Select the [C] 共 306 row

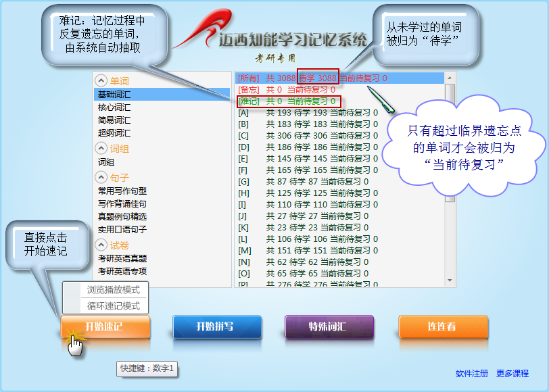pos(339,135)
